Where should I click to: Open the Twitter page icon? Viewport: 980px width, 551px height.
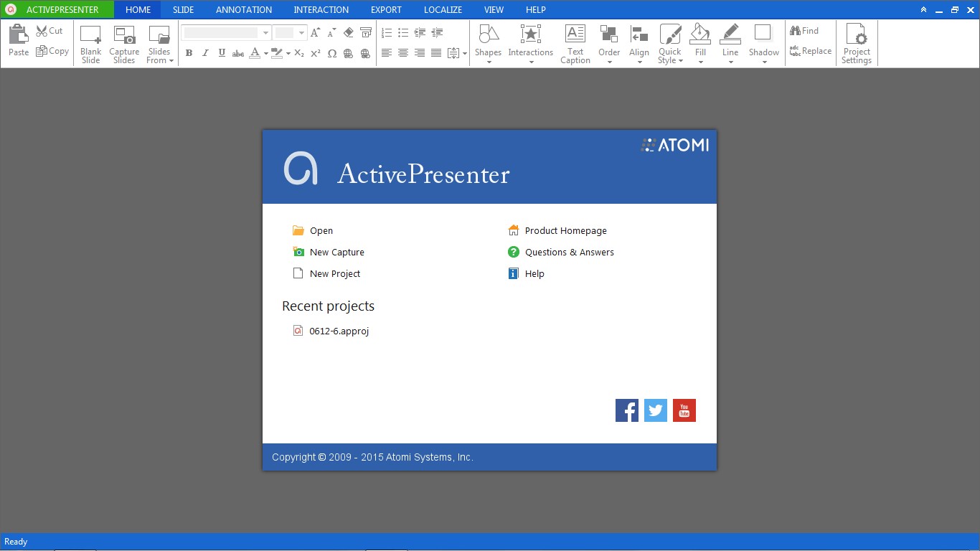[656, 410]
